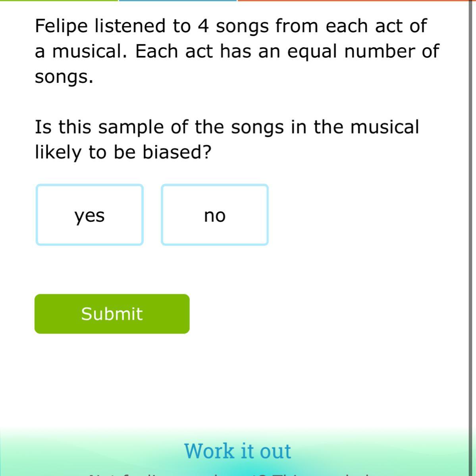Click the word 'songs.' ending first paragraph
The width and height of the screenshot is (476, 476).
click(64, 77)
